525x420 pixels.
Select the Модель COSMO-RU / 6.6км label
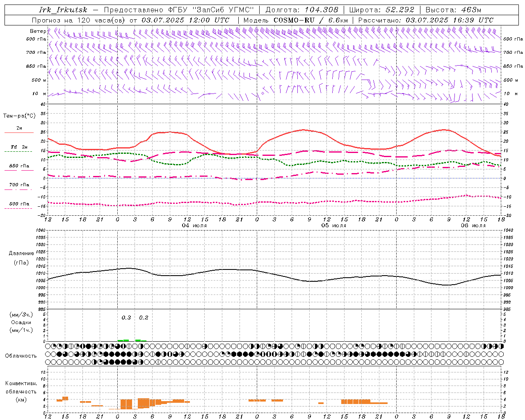(296, 20)
